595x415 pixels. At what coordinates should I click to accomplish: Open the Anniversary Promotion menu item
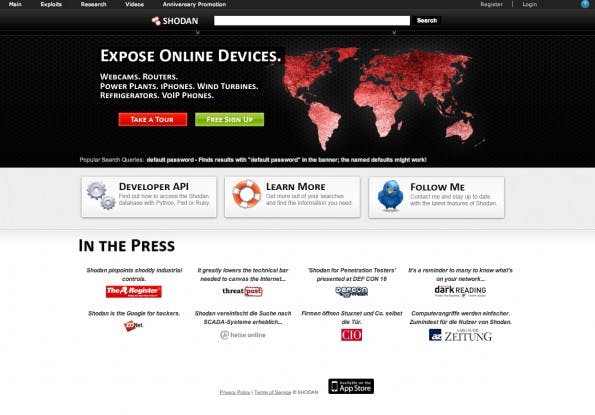[x=194, y=5]
